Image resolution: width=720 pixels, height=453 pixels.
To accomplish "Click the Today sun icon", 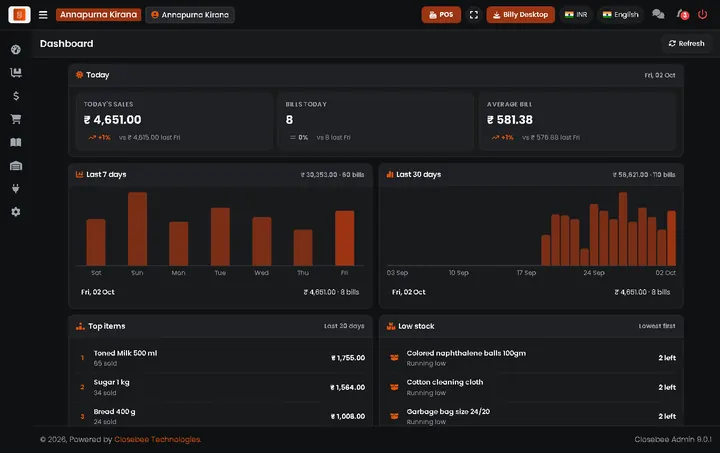I will click(x=79, y=75).
